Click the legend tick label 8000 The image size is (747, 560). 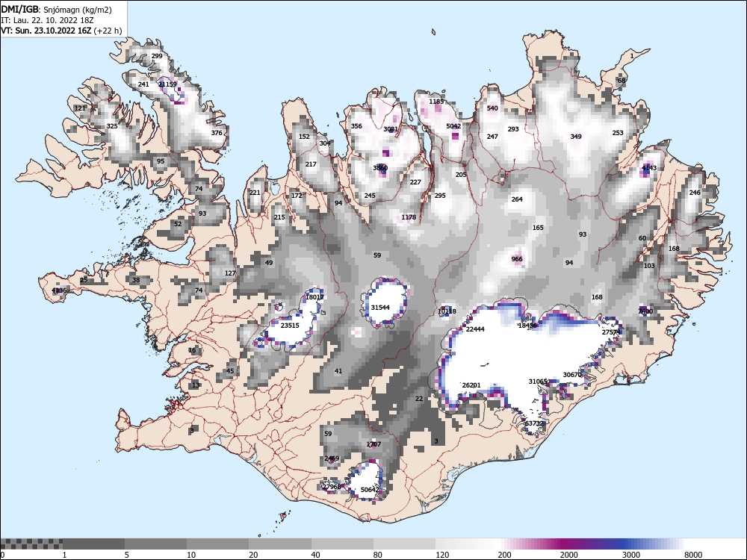click(x=693, y=555)
